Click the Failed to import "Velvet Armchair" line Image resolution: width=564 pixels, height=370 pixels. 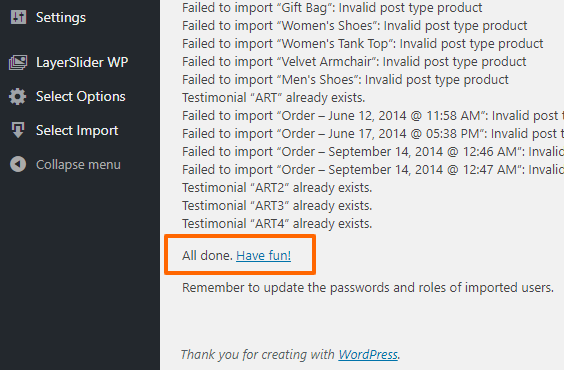point(354,62)
